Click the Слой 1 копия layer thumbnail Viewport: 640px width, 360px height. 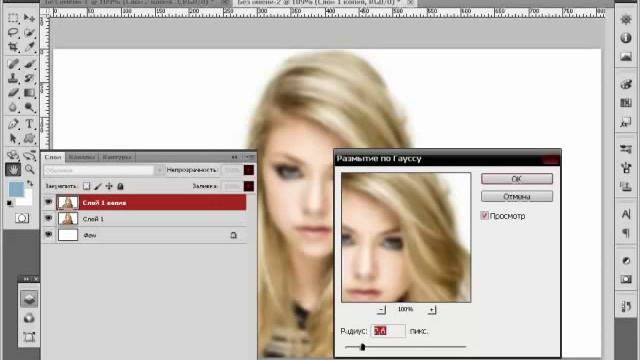point(68,202)
